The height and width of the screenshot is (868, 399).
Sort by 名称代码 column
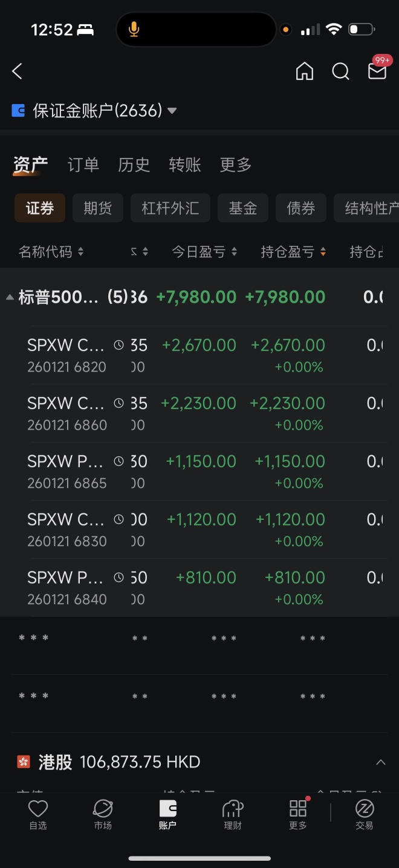(51, 252)
